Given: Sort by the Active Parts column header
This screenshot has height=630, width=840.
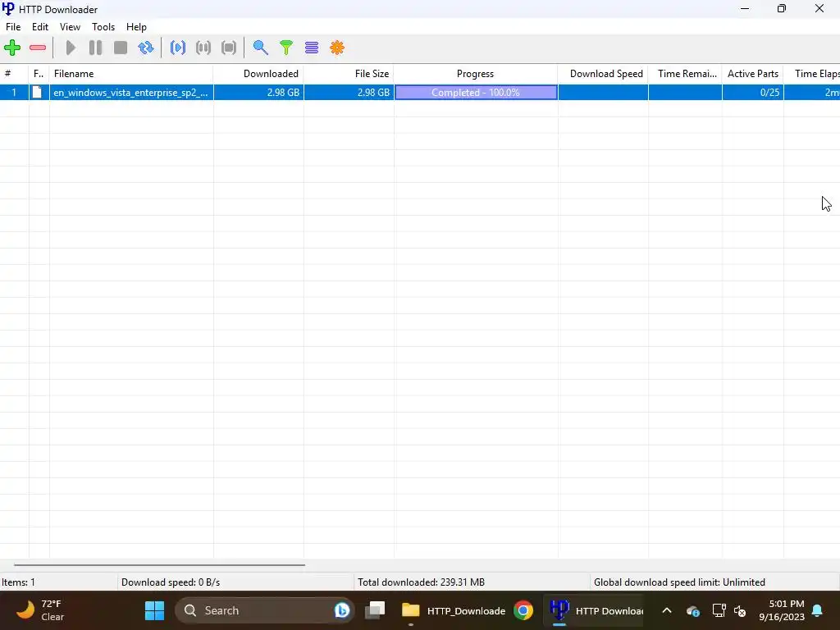Looking at the screenshot, I should pyautogui.click(x=753, y=73).
